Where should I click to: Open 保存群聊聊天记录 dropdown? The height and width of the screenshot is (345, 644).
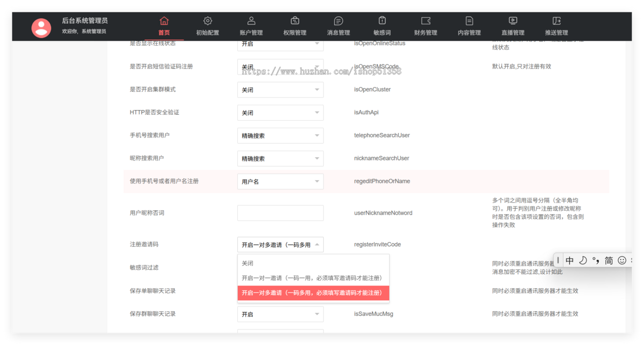point(280,314)
